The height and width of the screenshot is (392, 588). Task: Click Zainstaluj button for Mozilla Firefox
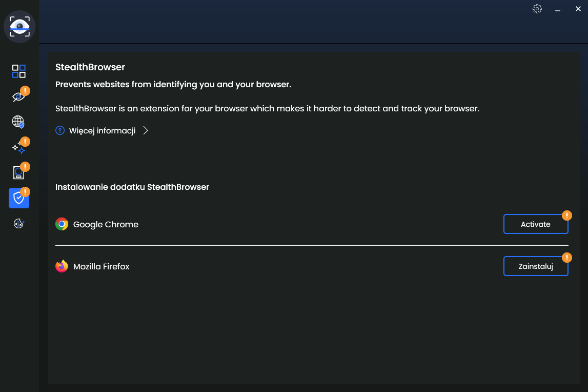(536, 266)
